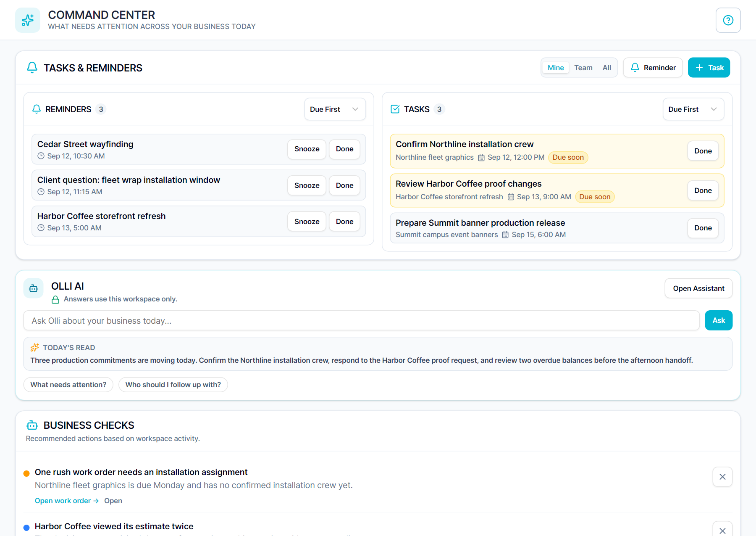Screen dimensions: 756x536
Task: Follow the Open work order link
Action: click(66, 501)
